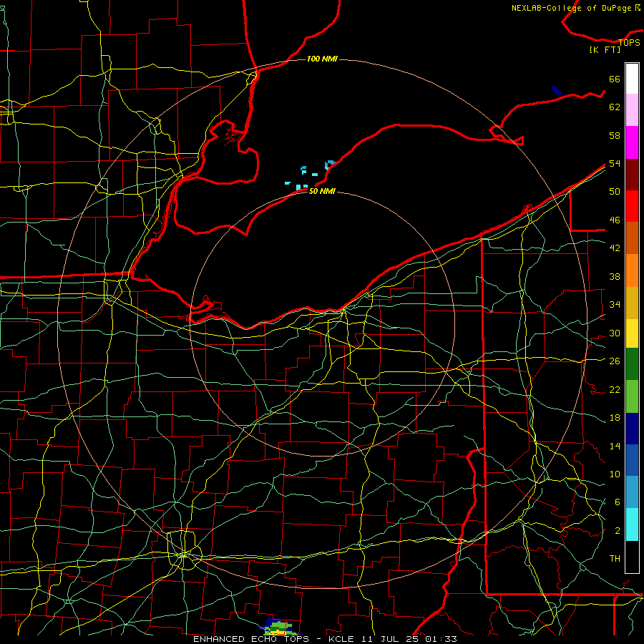Select the bright red legend swatch
Screen dimensions: 644x644
tap(632, 206)
